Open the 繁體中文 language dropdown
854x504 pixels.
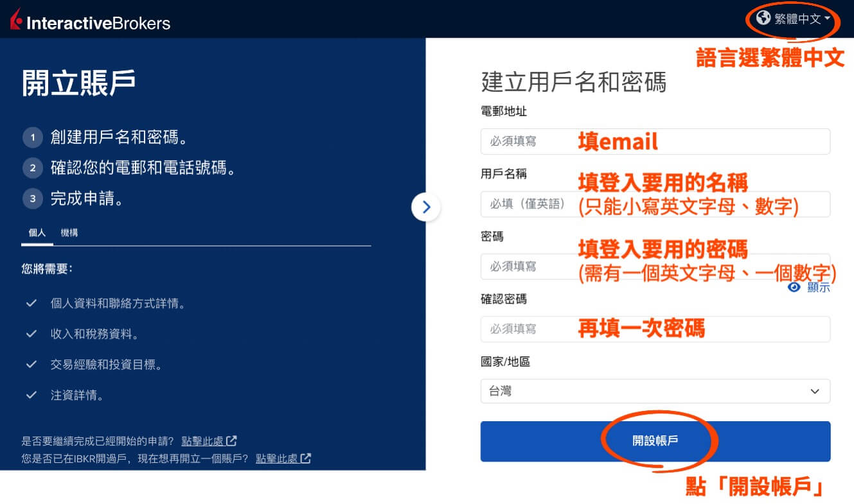(794, 19)
